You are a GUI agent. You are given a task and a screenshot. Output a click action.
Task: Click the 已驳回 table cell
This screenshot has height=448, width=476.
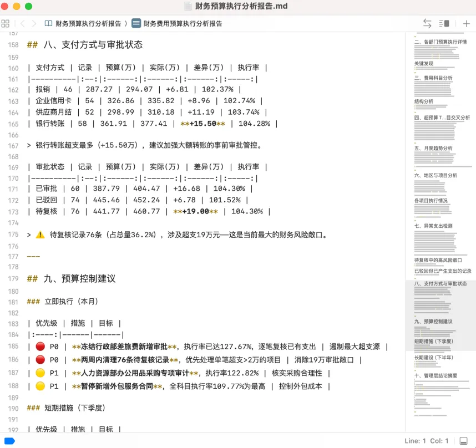click(x=47, y=200)
